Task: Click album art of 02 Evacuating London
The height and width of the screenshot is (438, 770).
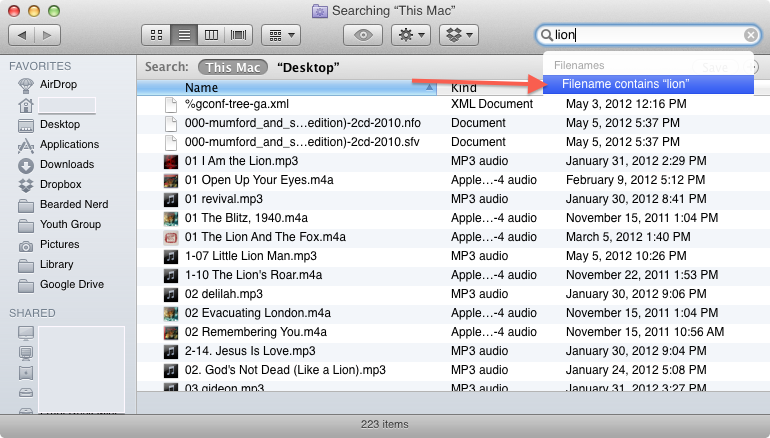Action: [170, 314]
